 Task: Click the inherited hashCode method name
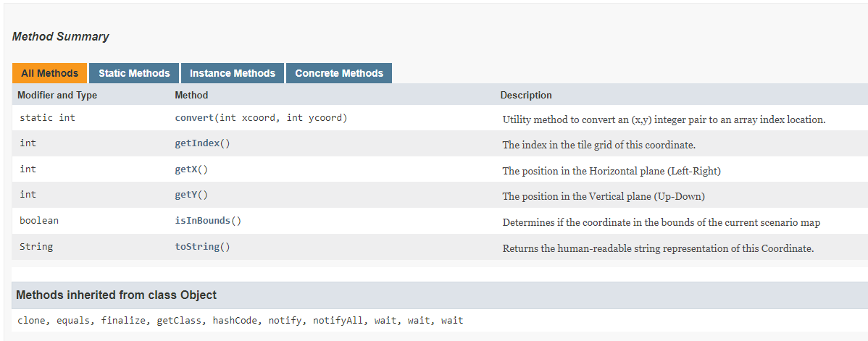pos(235,320)
